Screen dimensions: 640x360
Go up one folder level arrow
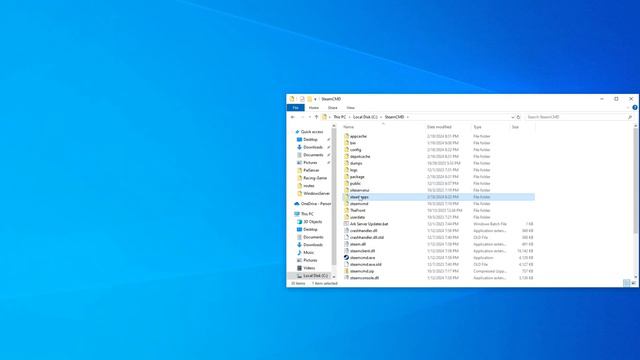pyautogui.click(x=316, y=117)
